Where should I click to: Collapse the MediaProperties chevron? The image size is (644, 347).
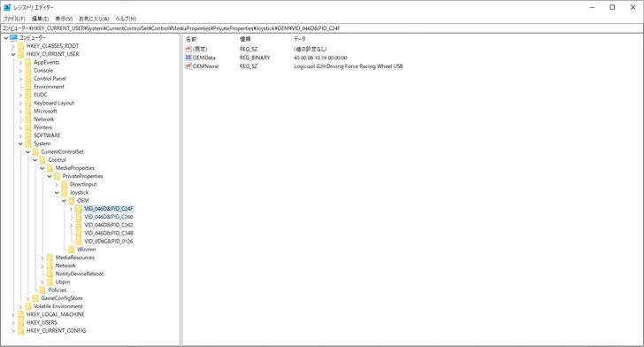pos(42,168)
